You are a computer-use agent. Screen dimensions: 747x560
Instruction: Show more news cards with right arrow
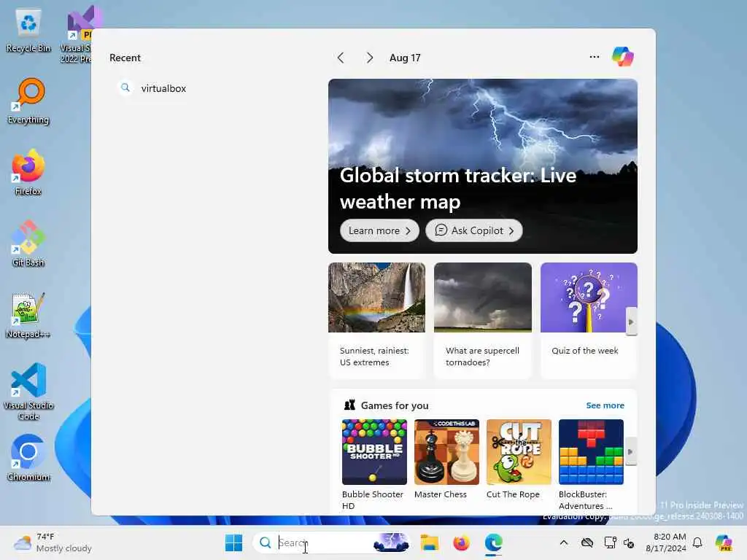pos(631,322)
